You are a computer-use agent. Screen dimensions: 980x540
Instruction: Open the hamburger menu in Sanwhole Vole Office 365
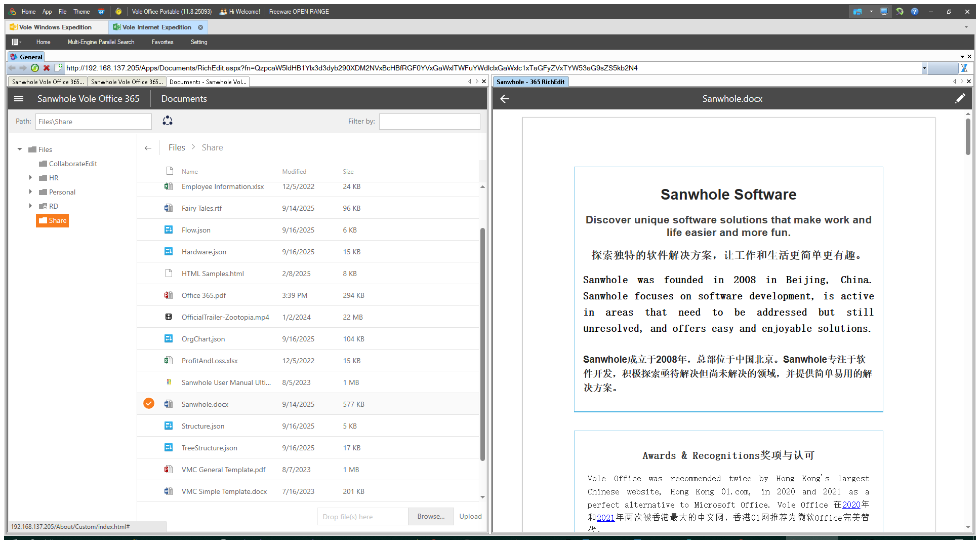tap(19, 99)
